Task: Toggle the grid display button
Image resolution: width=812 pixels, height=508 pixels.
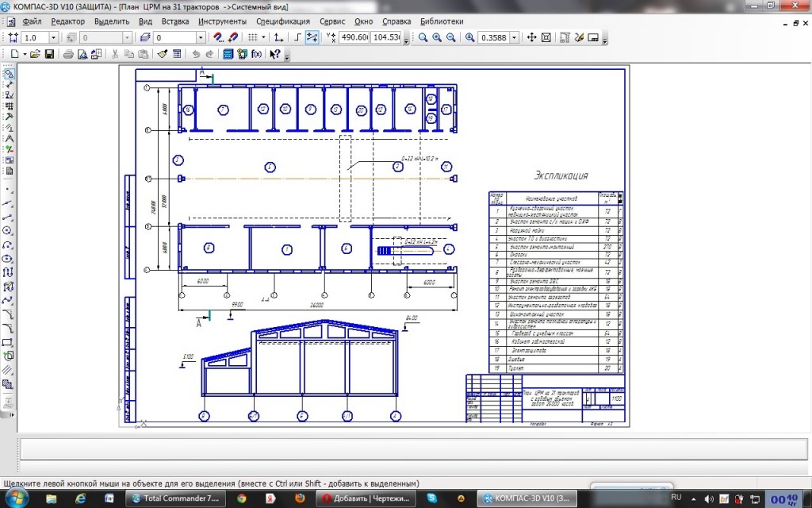Action: point(252,37)
